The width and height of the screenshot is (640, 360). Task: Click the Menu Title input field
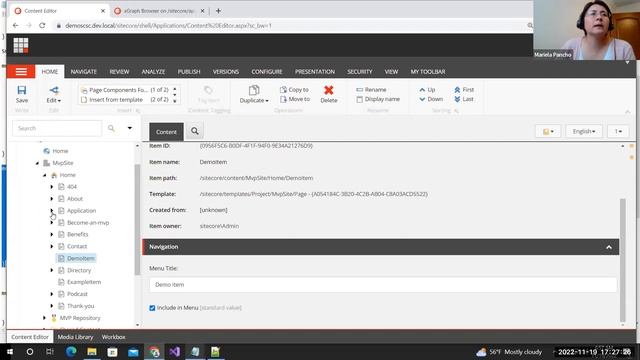(383, 285)
